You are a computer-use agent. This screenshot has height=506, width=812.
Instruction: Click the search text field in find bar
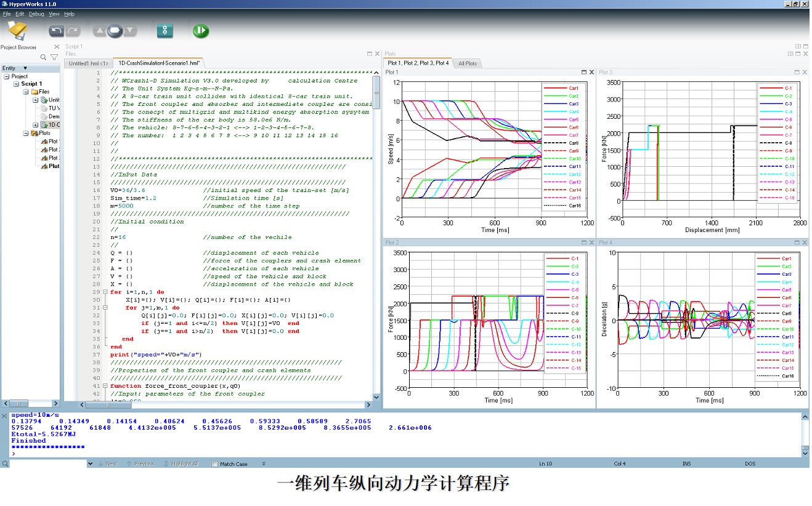47,464
